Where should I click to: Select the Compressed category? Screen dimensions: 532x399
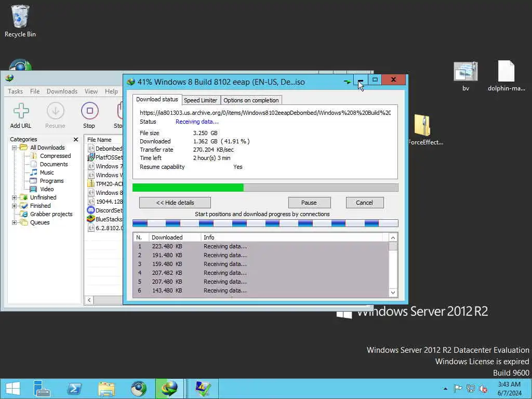(55, 156)
